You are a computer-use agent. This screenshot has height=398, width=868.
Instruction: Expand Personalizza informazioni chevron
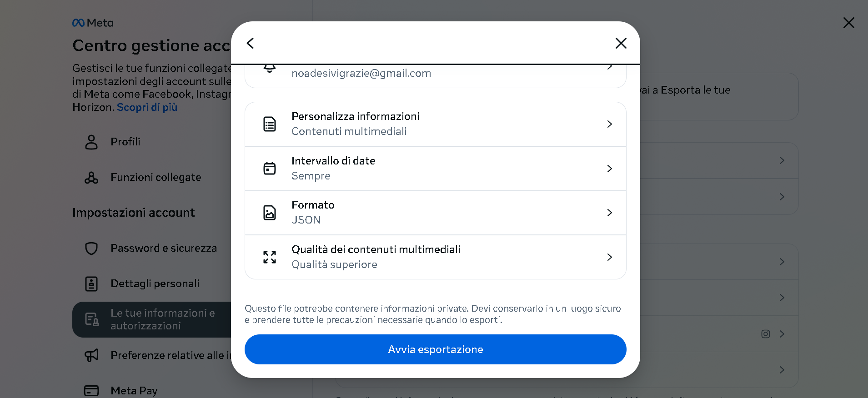(x=609, y=124)
